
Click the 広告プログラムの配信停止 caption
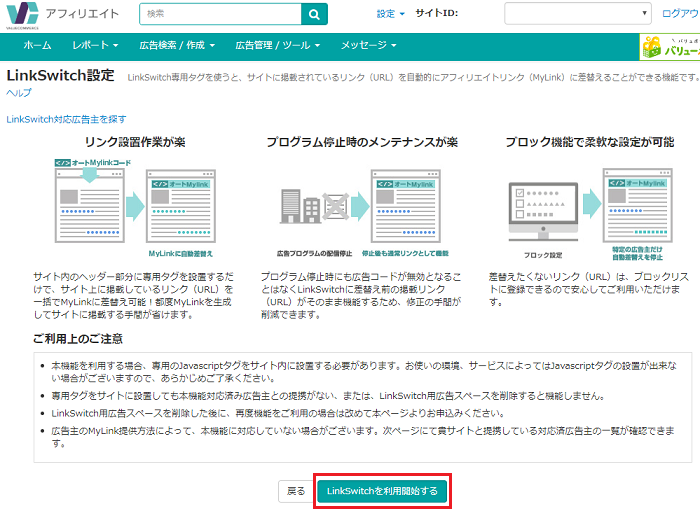tap(314, 254)
